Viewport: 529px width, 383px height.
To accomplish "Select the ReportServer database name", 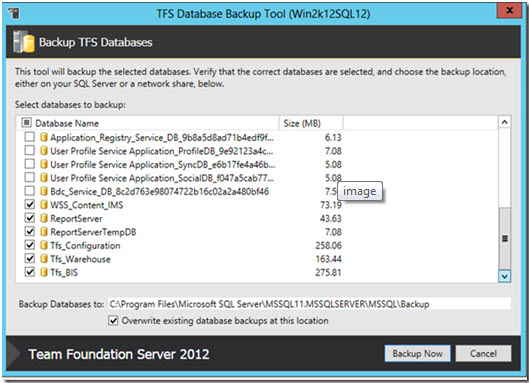I will tap(76, 219).
